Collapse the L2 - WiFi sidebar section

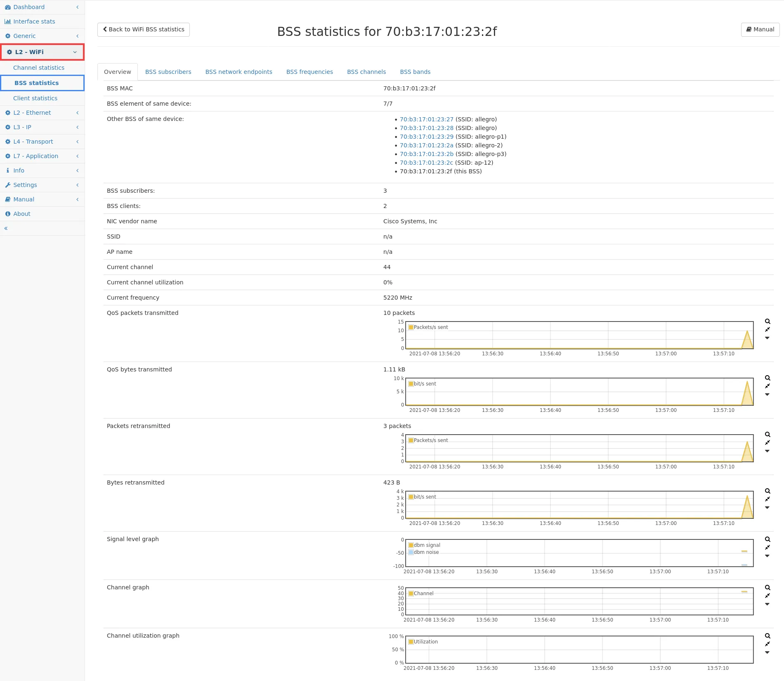[42, 52]
